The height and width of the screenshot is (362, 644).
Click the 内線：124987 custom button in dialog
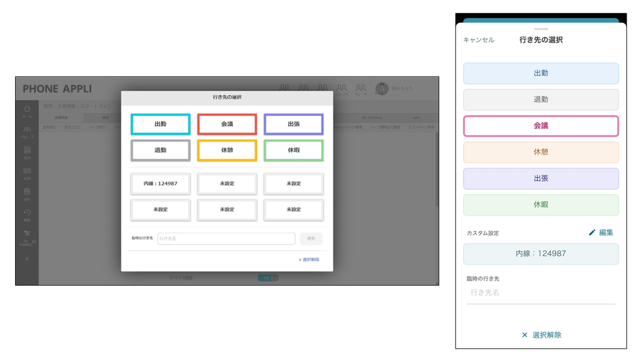pyautogui.click(x=160, y=184)
